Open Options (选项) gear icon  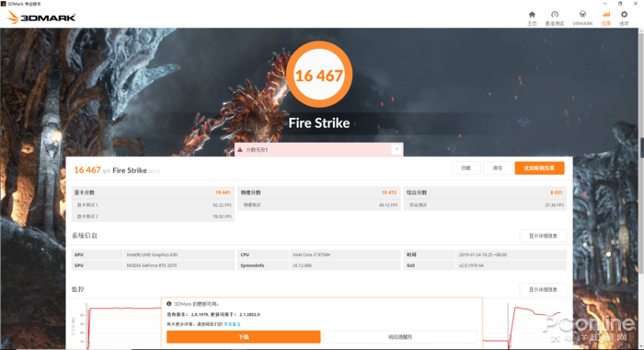point(624,18)
